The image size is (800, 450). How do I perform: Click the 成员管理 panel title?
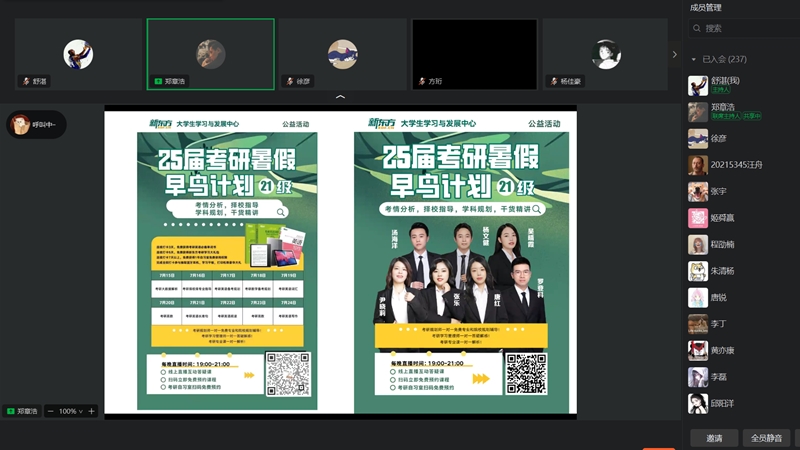tap(706, 7)
